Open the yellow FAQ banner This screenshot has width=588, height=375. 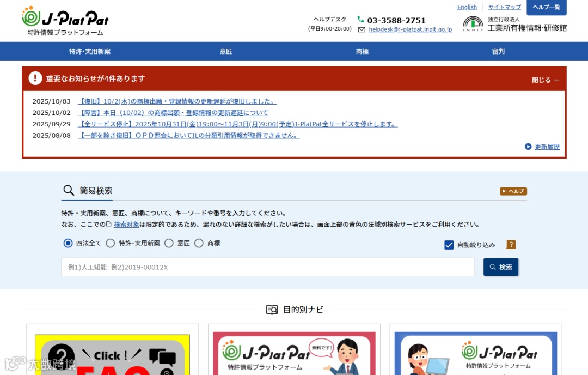[112, 355]
